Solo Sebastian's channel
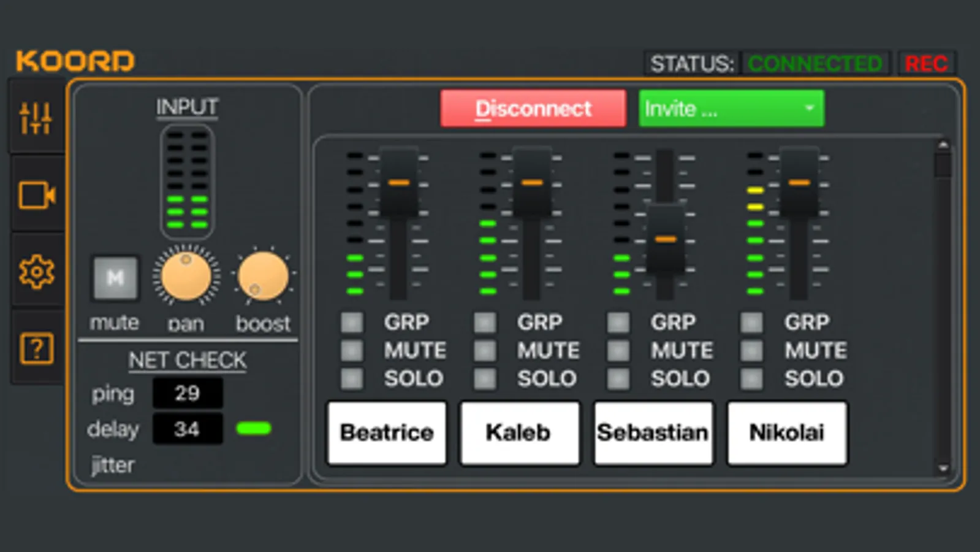 pyautogui.click(x=618, y=378)
